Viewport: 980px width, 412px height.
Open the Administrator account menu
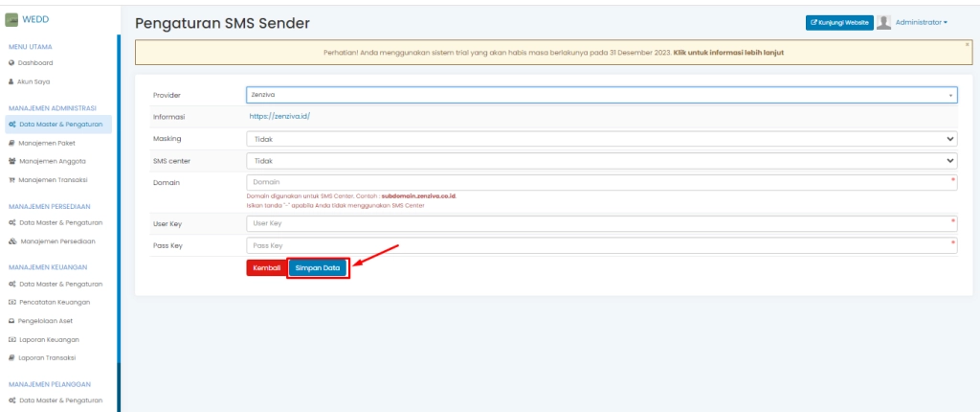pos(921,22)
